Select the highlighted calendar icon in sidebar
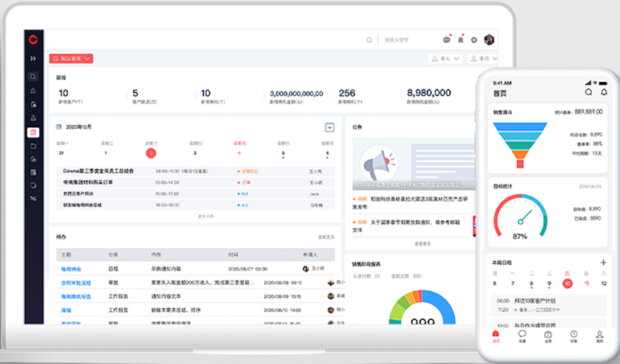The image size is (620, 364). pyautogui.click(x=33, y=132)
